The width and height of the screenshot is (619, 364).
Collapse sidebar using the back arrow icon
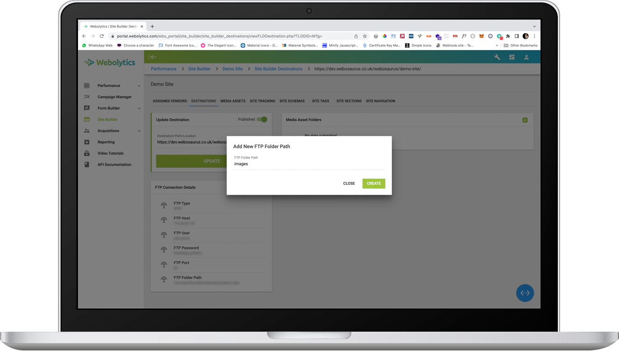click(153, 57)
